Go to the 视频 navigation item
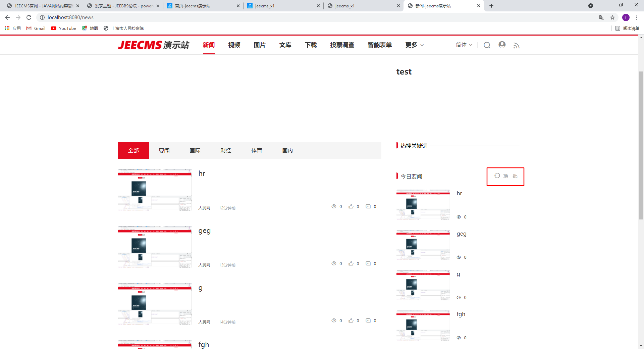 coord(234,45)
